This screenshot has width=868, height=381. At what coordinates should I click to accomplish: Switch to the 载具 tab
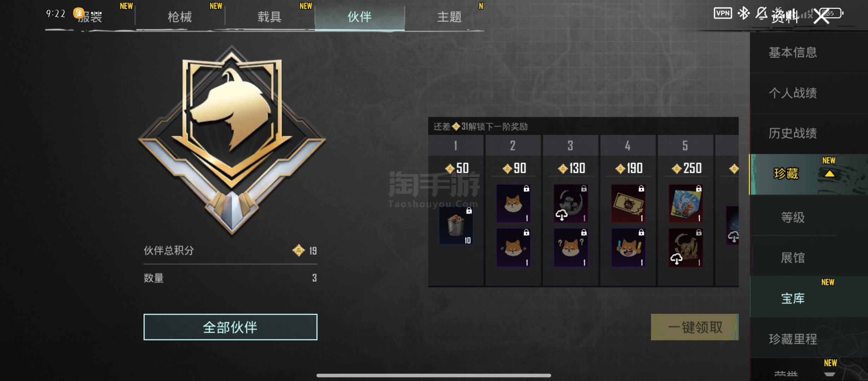coord(270,17)
